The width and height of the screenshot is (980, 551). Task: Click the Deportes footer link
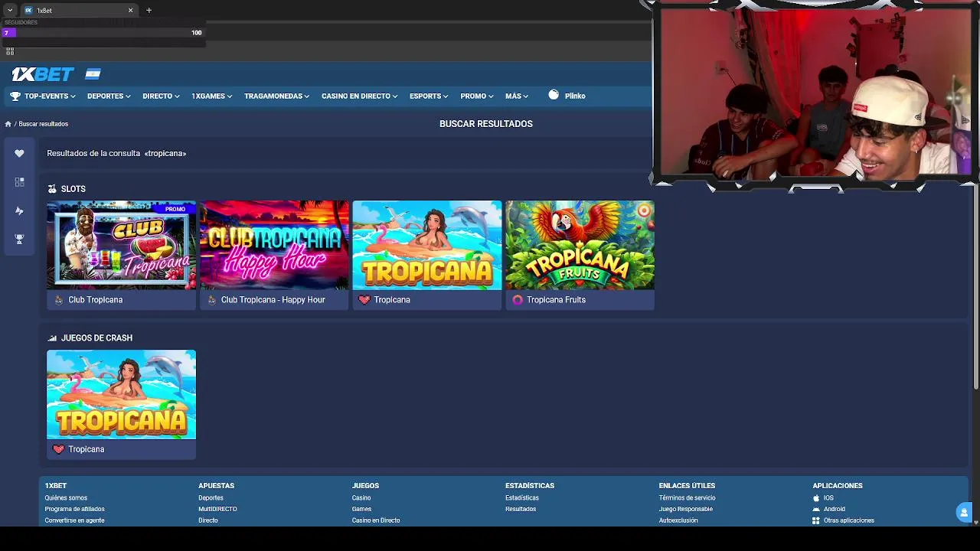coord(211,497)
